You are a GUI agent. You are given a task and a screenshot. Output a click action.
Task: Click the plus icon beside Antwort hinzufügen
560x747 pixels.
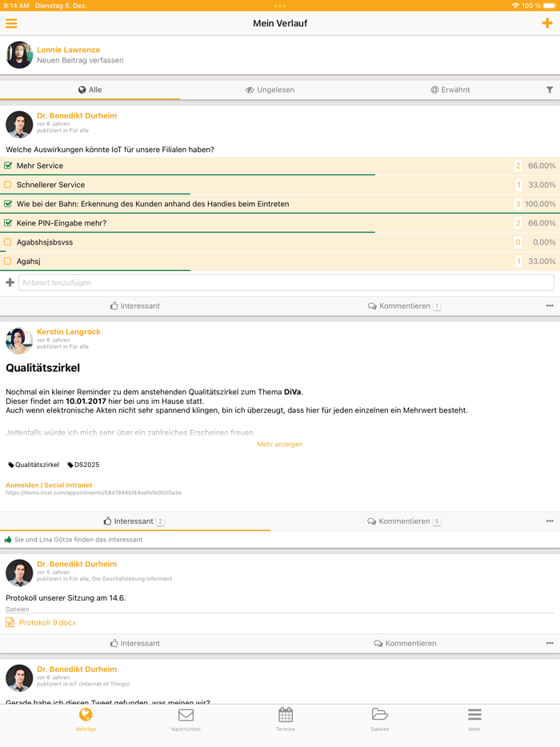10,282
